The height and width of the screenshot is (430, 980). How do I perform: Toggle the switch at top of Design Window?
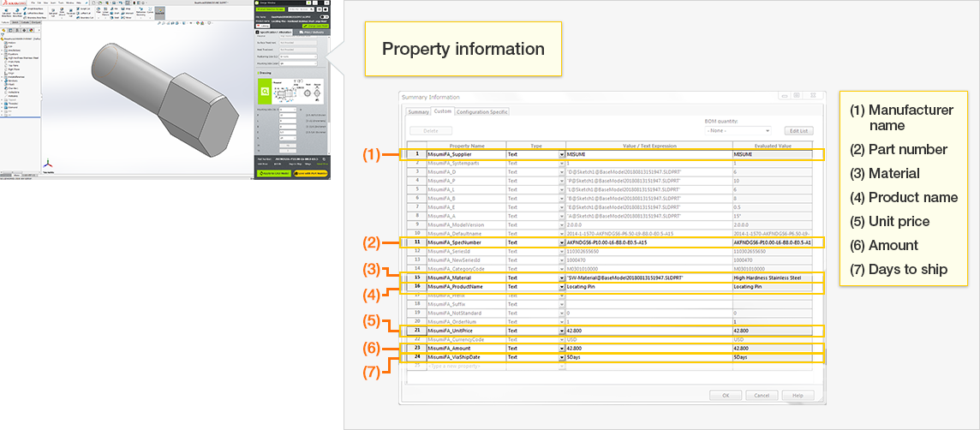coord(325,17)
